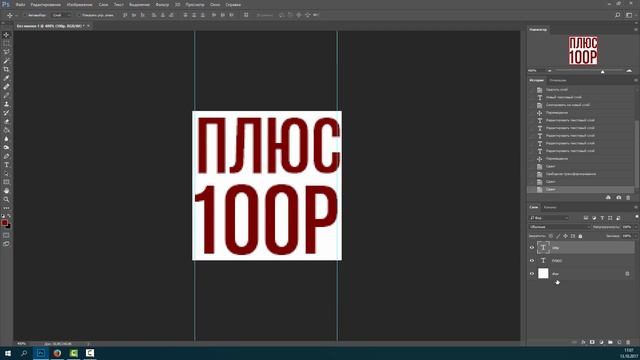The width and height of the screenshot is (640, 360).
Task: Select the Blur tool
Action: [x=6, y=139]
